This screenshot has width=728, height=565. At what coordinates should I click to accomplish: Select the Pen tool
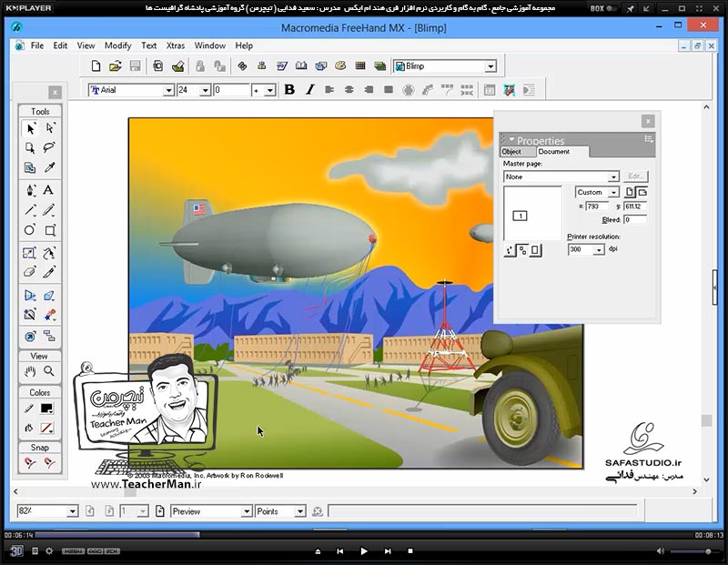pos(30,190)
